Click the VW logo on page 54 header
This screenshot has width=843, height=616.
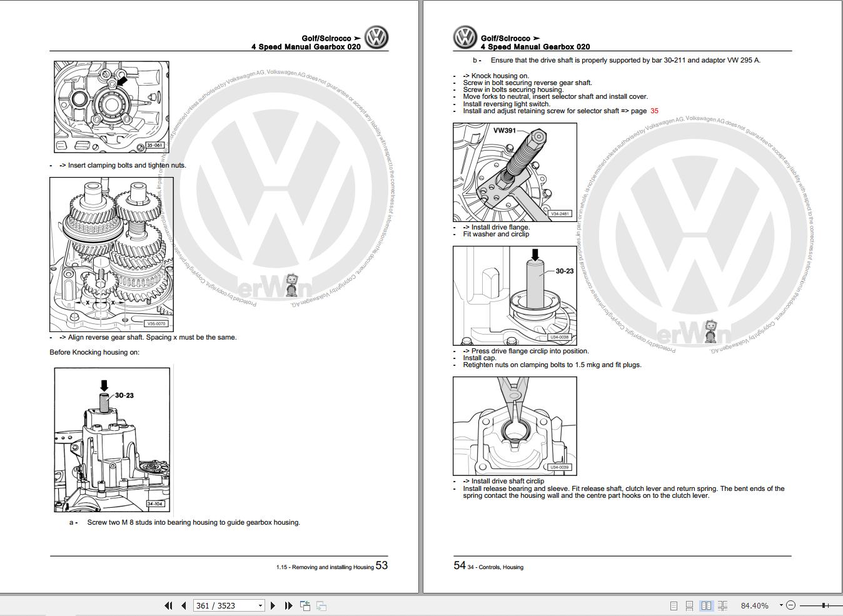[x=465, y=38]
